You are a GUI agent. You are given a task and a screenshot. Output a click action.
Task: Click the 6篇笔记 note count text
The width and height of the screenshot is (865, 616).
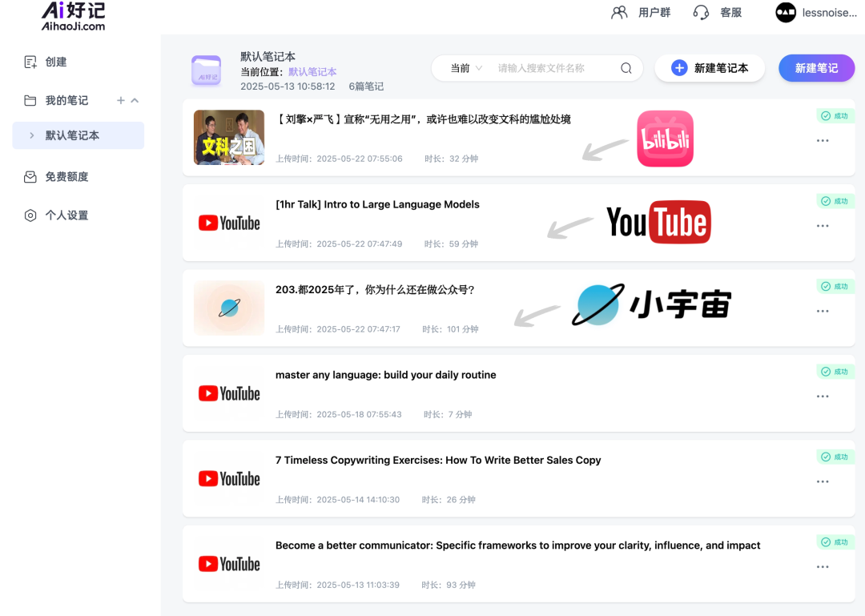(x=366, y=87)
